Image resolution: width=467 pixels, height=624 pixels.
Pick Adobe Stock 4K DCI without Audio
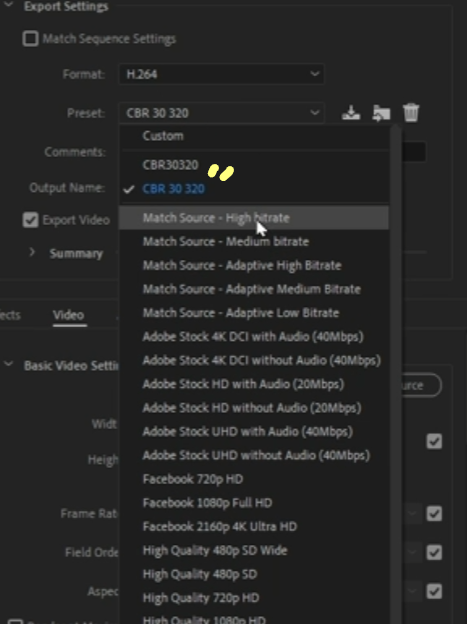(x=254, y=360)
